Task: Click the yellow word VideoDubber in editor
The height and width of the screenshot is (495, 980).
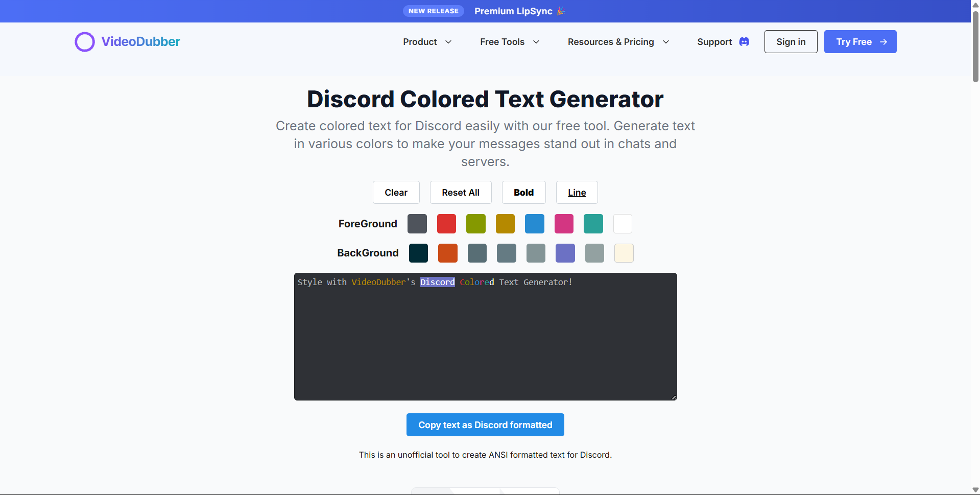Action: pyautogui.click(x=378, y=282)
